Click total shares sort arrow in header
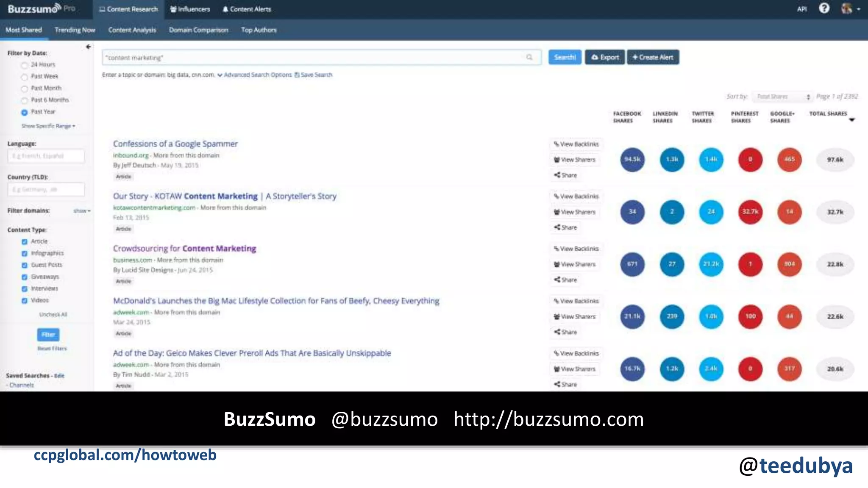 tap(852, 120)
